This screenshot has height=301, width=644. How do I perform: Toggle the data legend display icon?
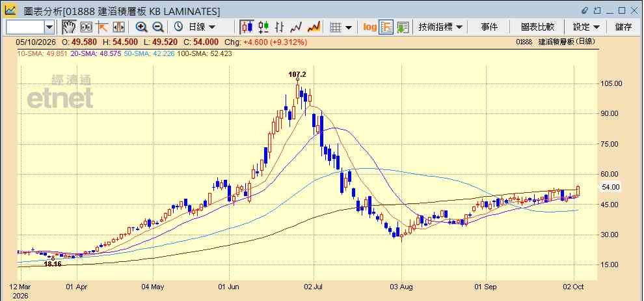(386, 27)
